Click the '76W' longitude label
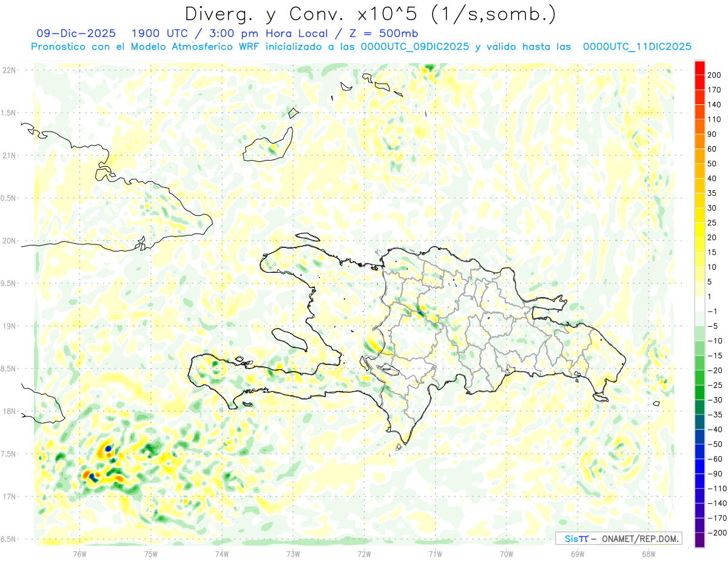Viewport: 728px width, 562px height. click(80, 554)
